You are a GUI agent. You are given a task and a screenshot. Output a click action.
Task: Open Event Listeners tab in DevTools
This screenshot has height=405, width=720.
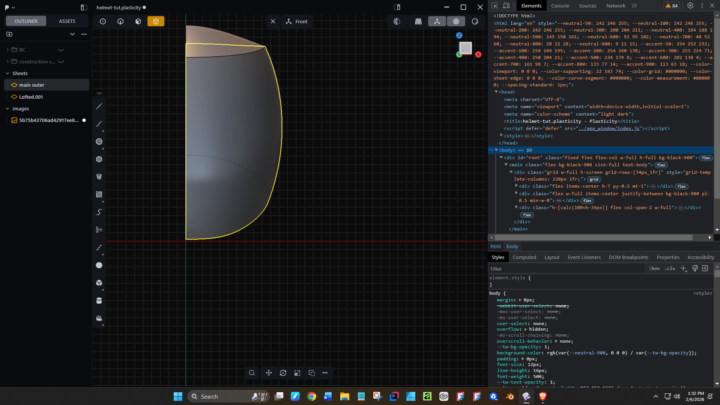pos(584,257)
